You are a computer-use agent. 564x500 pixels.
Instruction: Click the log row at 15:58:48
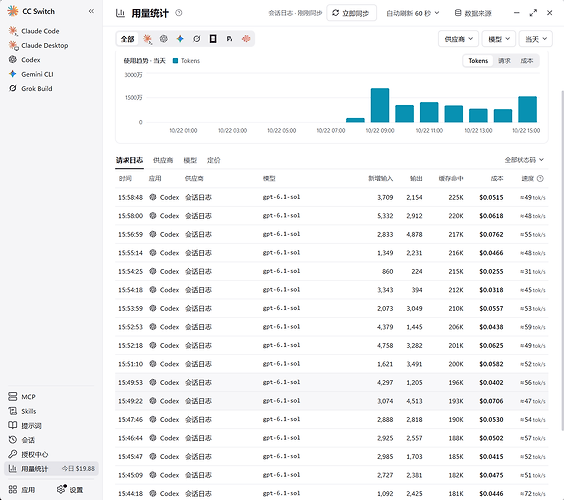pyautogui.click(x=332, y=197)
